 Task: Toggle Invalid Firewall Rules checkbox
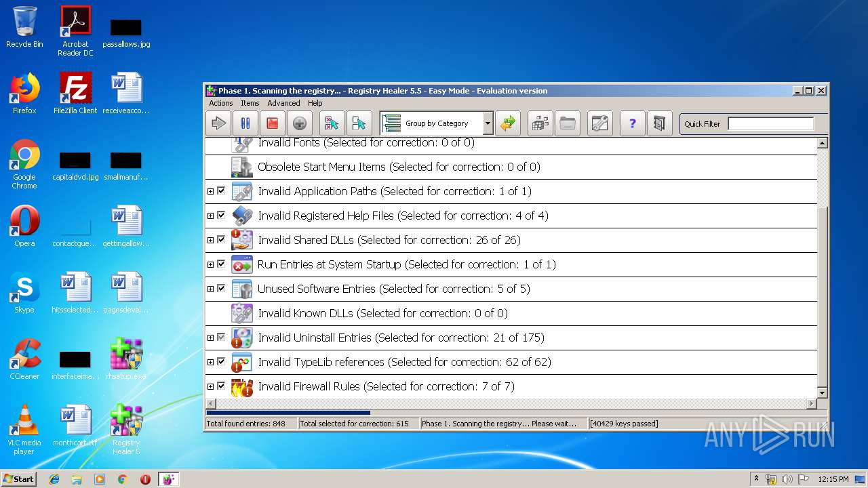point(221,386)
